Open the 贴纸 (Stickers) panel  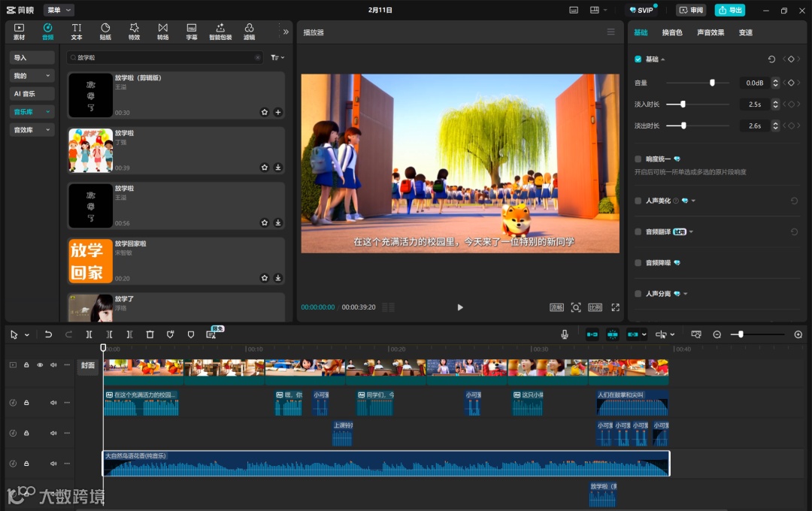click(105, 31)
